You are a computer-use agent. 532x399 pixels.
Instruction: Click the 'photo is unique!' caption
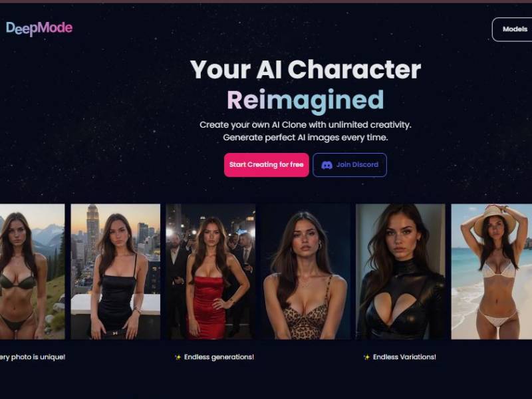tap(38, 357)
